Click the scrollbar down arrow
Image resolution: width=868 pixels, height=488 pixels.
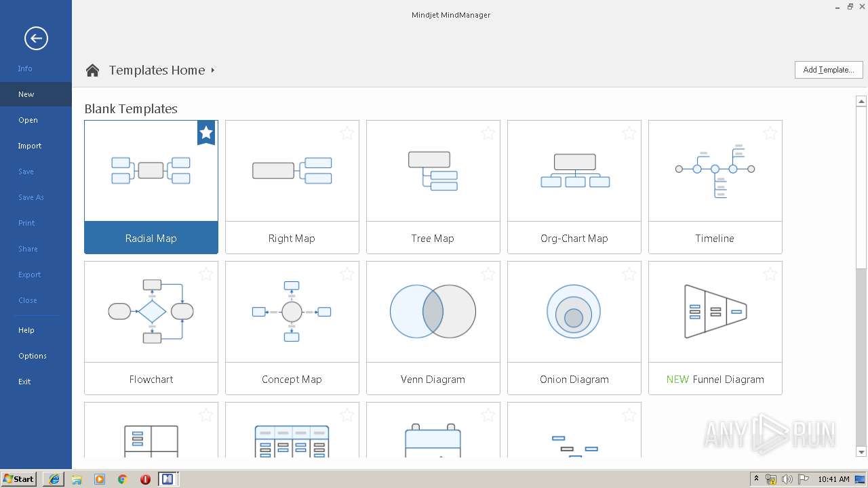pyautogui.click(x=861, y=452)
